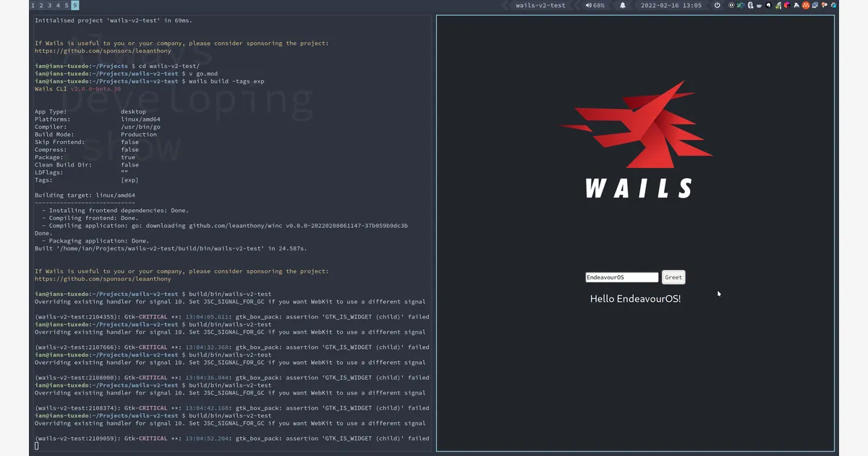Click Gtk-CRITICAL line timestamped 13:04:05.611

coord(231,317)
